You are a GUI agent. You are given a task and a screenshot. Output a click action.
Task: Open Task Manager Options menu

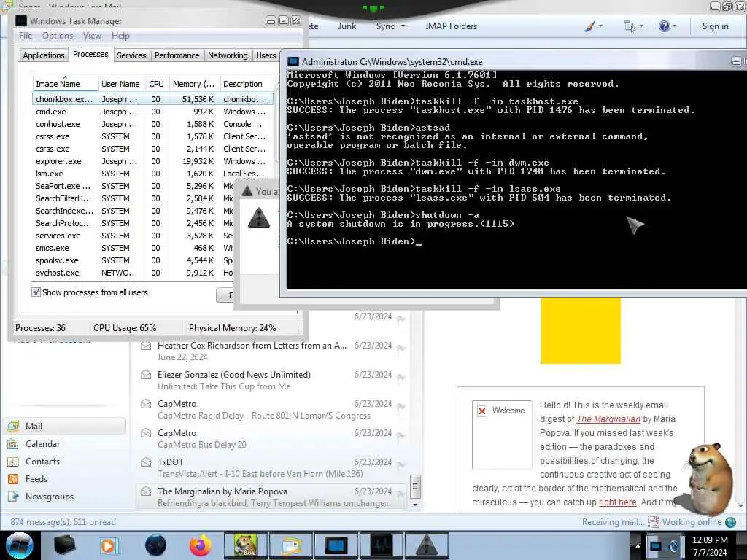point(58,36)
